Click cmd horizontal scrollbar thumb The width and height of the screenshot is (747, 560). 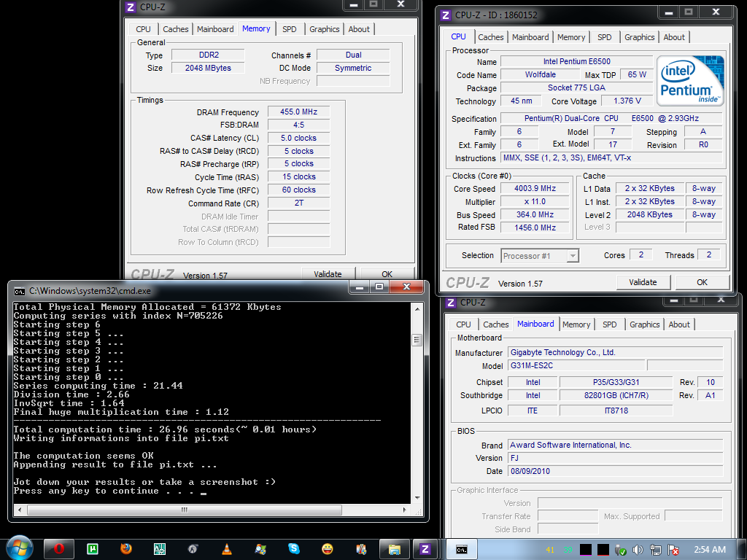point(185,510)
